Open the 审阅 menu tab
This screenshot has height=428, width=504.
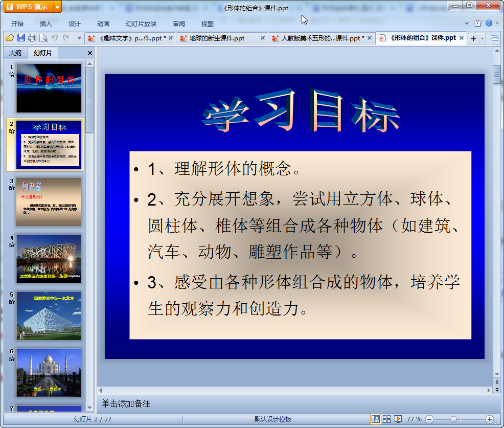point(179,24)
